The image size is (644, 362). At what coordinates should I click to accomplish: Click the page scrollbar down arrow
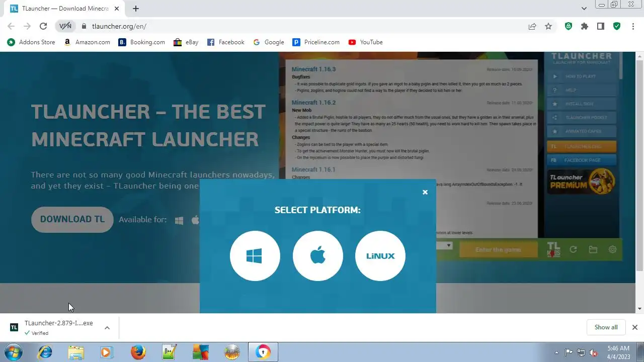pyautogui.click(x=640, y=309)
